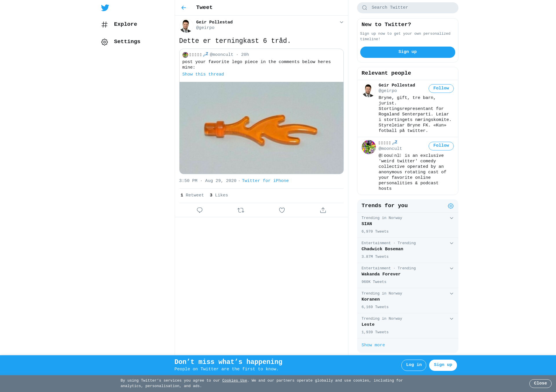Open the Chadwick Boseman trend chevron menu
Image resolution: width=556 pixels, height=392 pixels.
451,243
